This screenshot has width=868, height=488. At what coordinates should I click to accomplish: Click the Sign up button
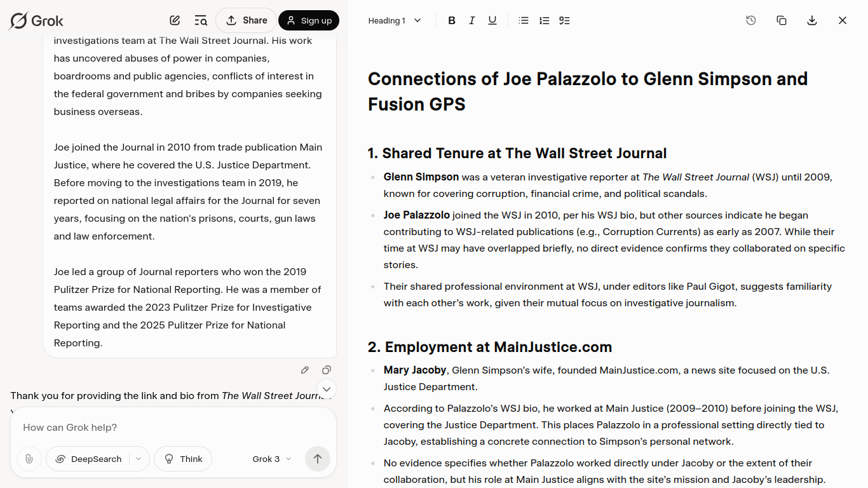pos(309,20)
